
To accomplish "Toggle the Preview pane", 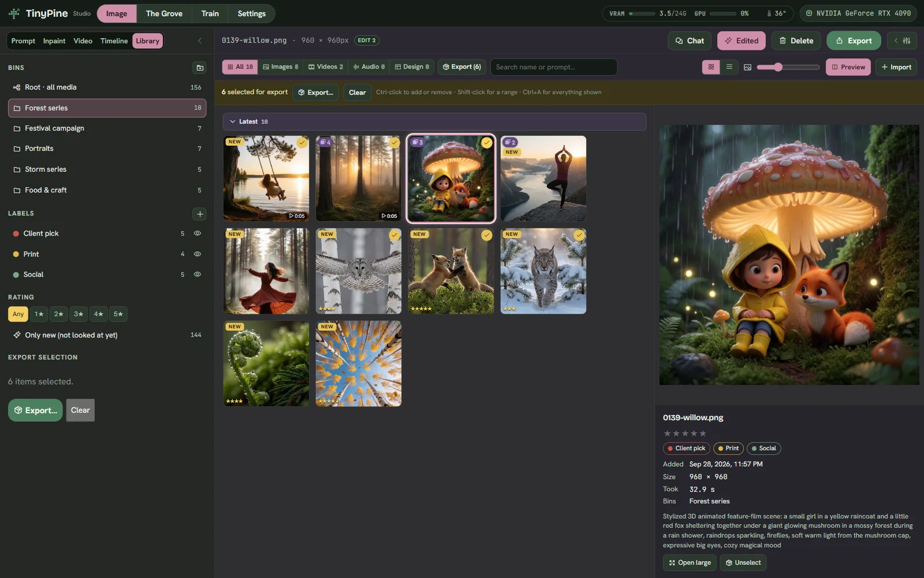I will pos(848,67).
